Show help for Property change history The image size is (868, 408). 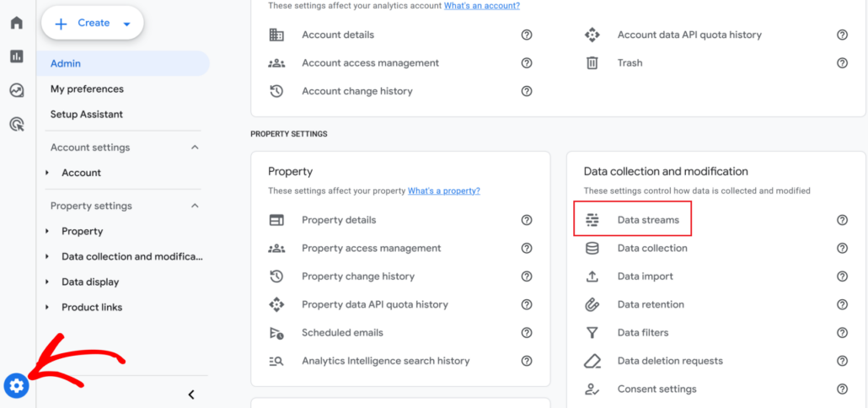tap(527, 276)
